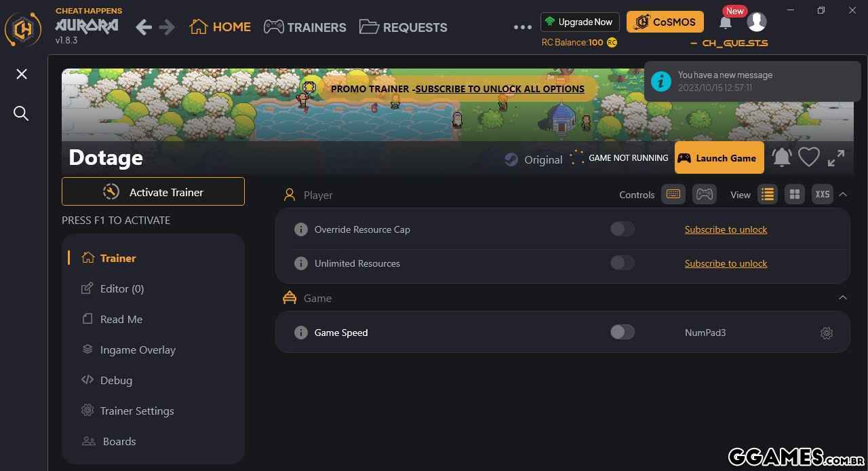Open the three-dots more menu
This screenshot has width=868, height=471.
[523, 27]
